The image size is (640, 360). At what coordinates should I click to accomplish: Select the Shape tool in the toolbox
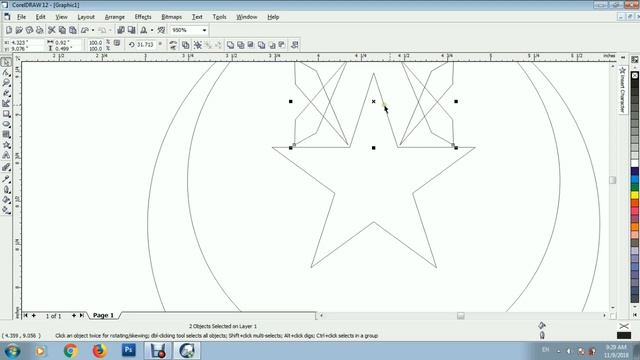[6, 73]
